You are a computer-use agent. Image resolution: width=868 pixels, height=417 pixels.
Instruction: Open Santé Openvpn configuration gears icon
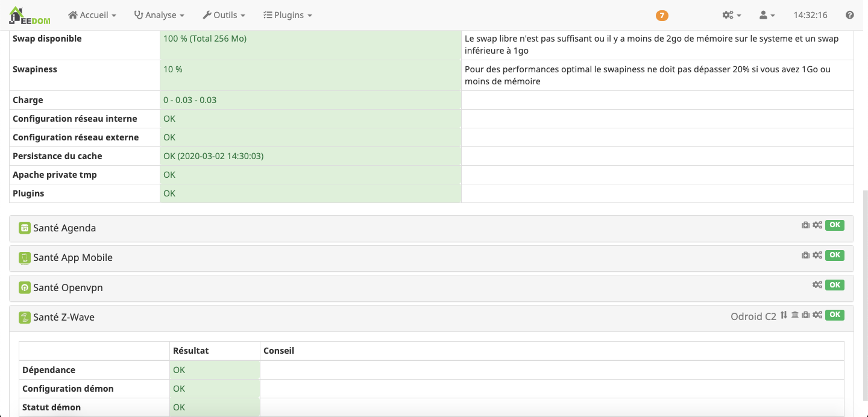pyautogui.click(x=817, y=284)
